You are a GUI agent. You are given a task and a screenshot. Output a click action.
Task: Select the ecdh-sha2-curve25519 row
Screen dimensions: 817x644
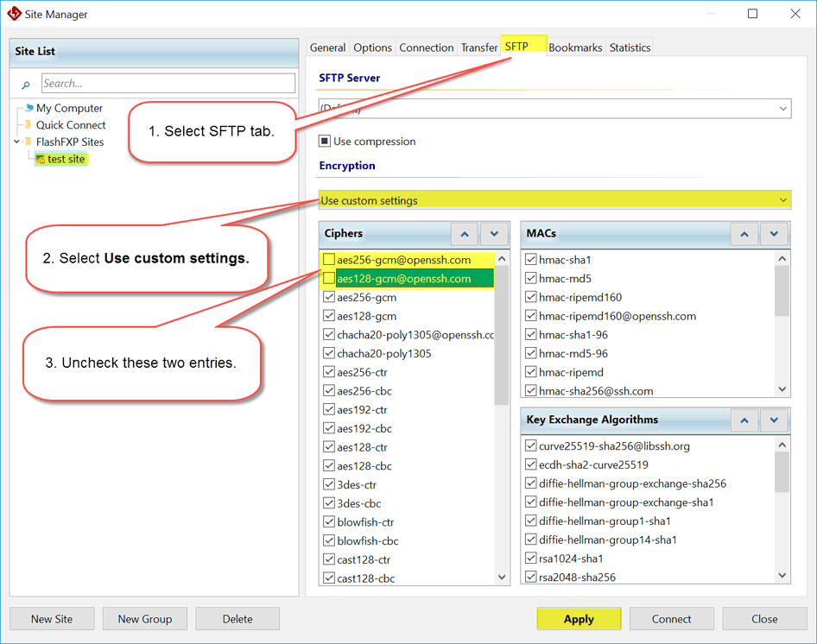click(x=593, y=464)
